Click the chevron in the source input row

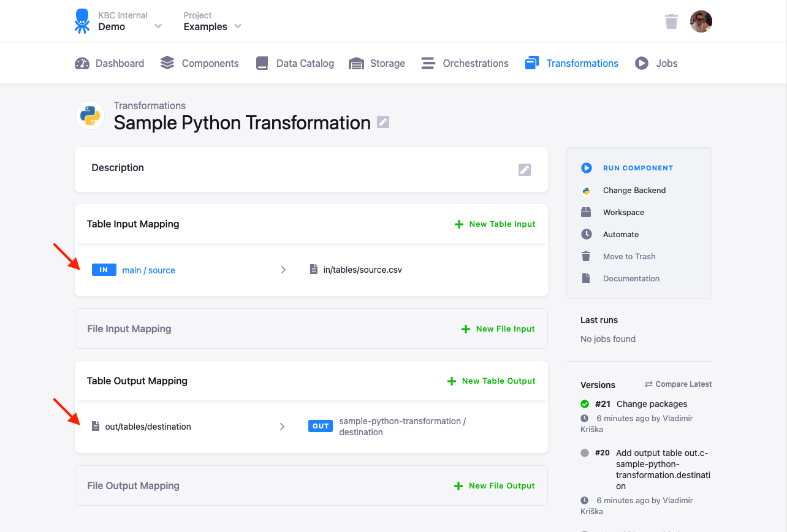[x=283, y=270]
